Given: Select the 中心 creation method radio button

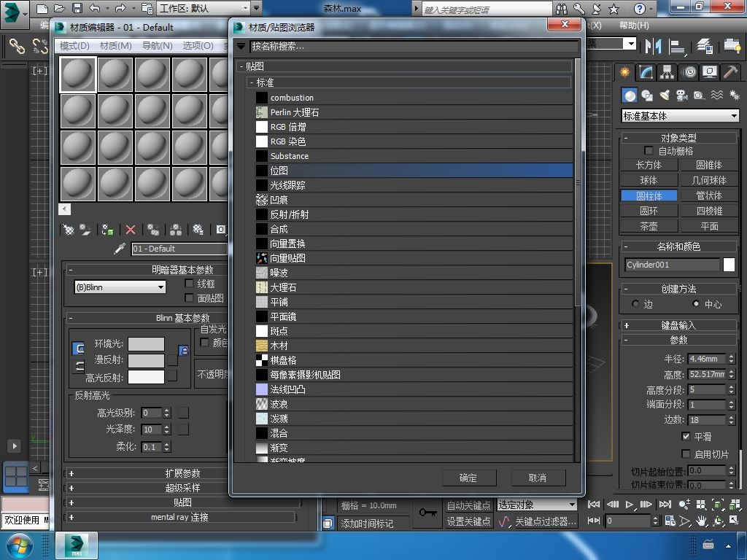Looking at the screenshot, I should 696,304.
